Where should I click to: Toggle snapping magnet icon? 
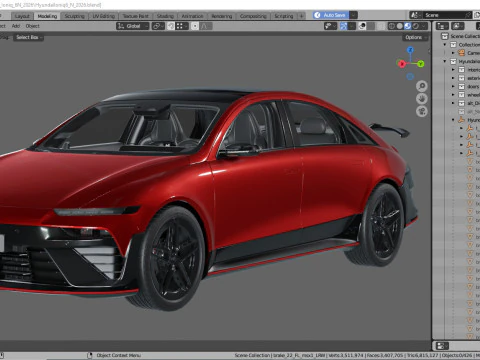click(x=171, y=26)
